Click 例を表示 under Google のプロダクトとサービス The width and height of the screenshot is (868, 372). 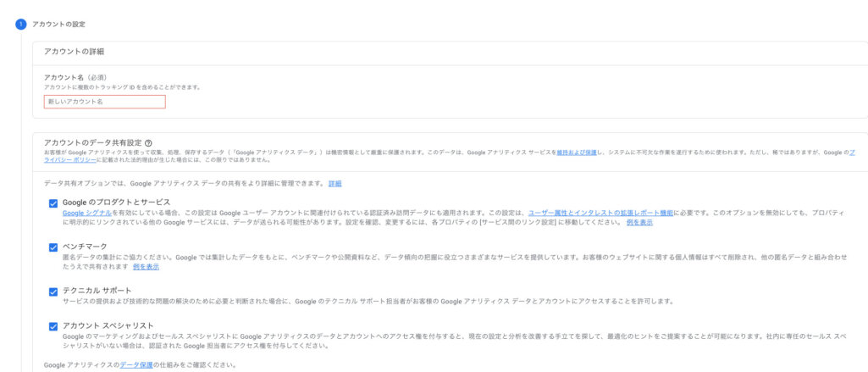639,222
